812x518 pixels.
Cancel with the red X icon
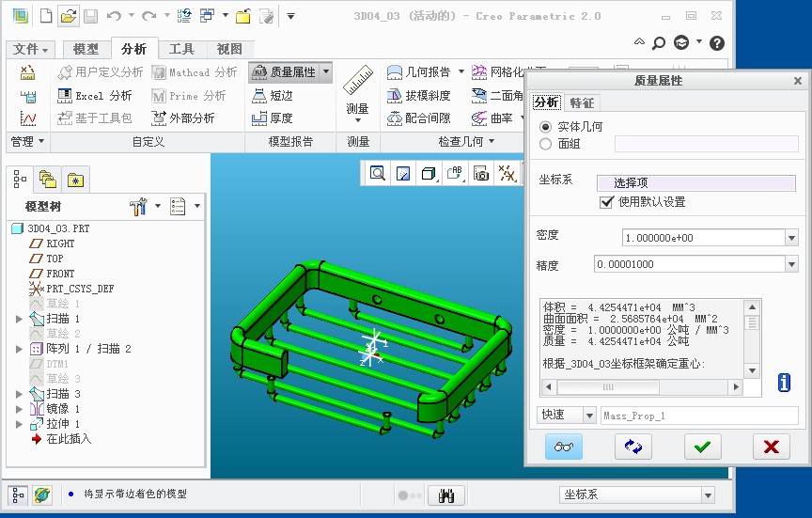coord(771,447)
